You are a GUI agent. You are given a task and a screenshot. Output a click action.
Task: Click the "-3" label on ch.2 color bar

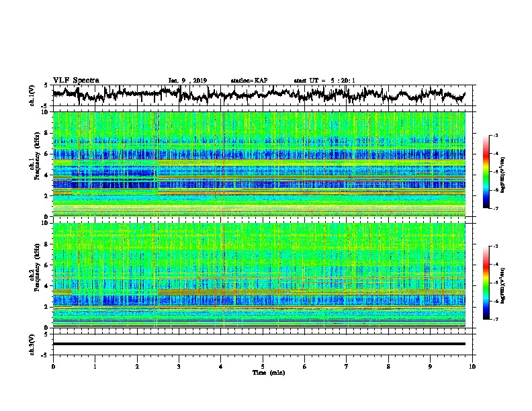click(496, 246)
